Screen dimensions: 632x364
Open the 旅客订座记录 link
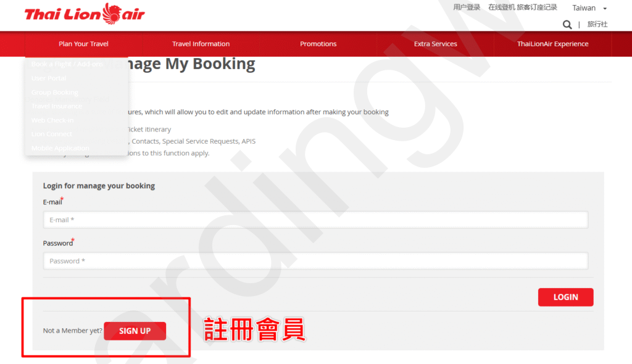click(537, 7)
